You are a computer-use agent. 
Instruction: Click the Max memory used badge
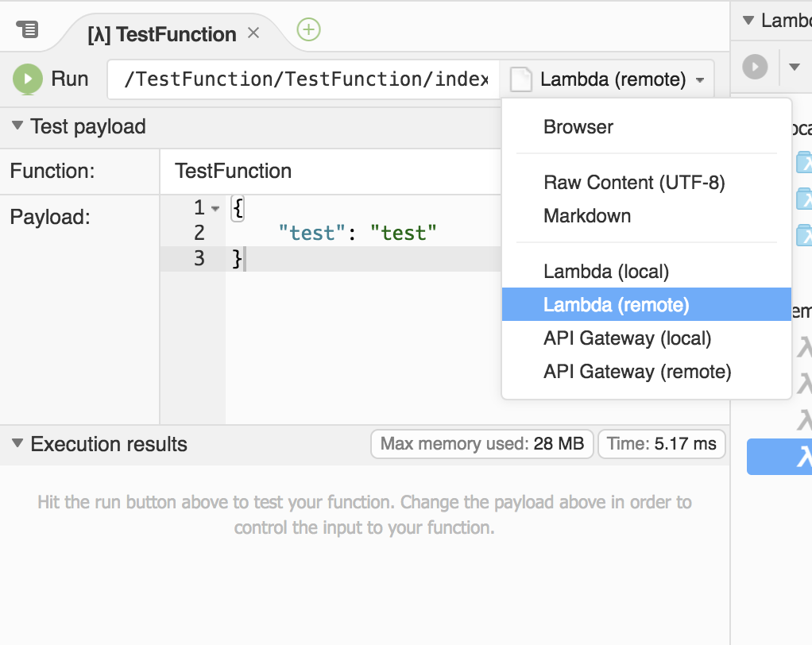[481, 444]
